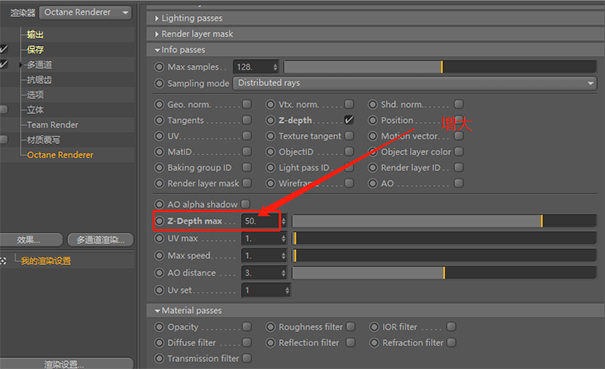Image resolution: width=605 pixels, height=369 pixels.
Task: Toggle the checkbox beside 立体
Action: 3,109
